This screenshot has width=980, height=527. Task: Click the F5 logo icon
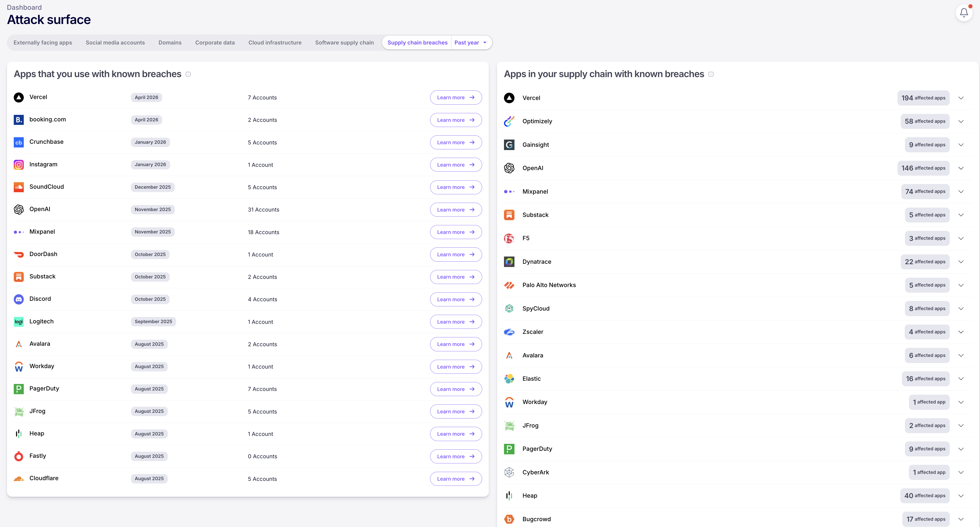(509, 238)
